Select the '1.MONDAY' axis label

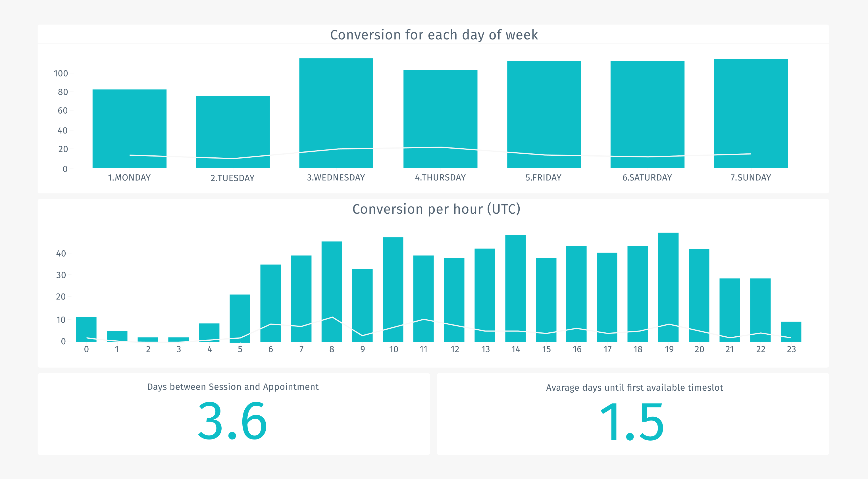click(x=129, y=178)
